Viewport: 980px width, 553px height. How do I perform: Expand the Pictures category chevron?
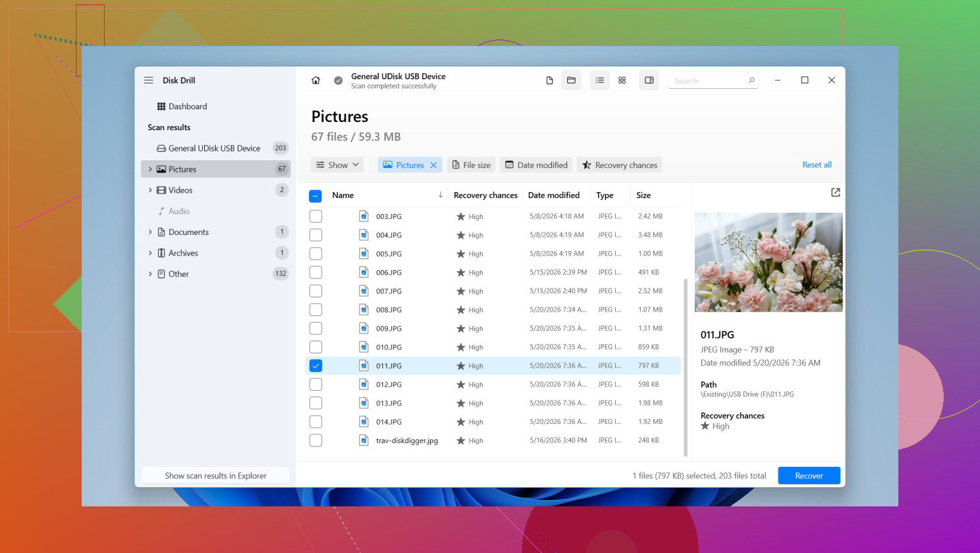click(150, 169)
